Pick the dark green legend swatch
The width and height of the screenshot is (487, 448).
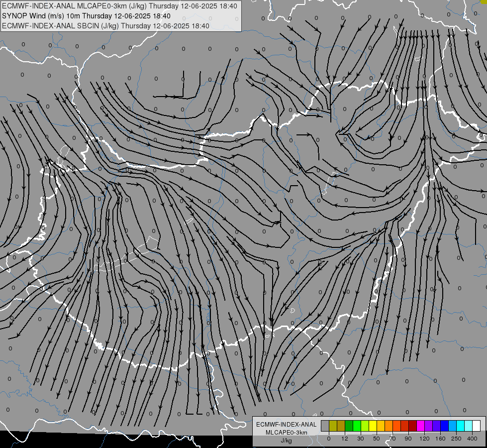349,426
